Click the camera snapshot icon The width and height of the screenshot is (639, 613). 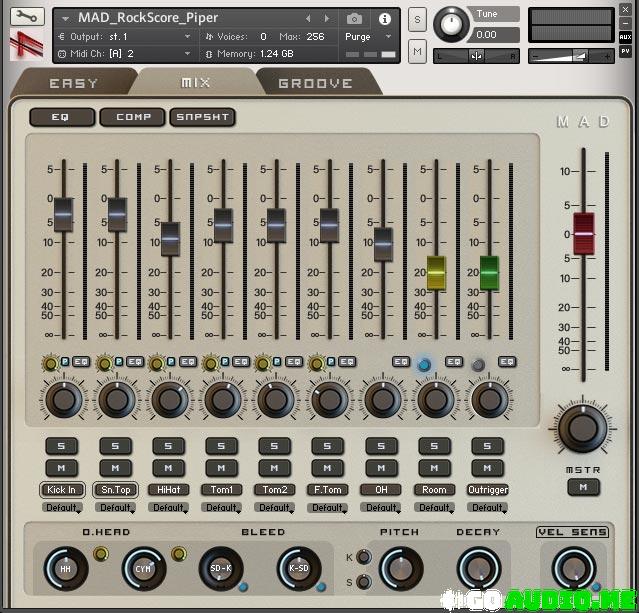[x=354, y=18]
